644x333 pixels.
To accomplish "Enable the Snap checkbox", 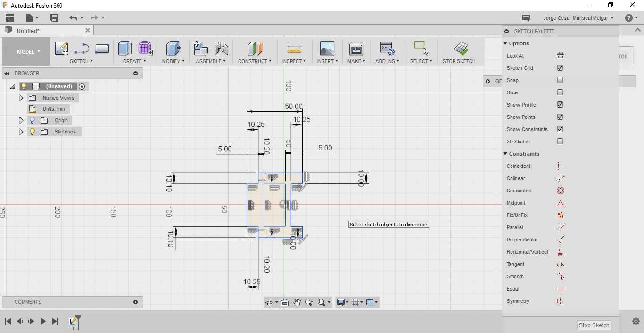I will pos(560,80).
